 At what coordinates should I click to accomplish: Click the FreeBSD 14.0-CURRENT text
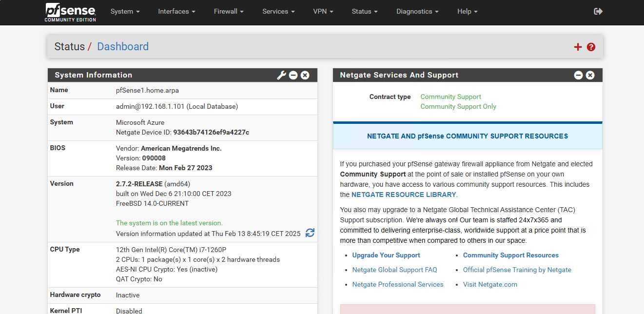click(152, 203)
